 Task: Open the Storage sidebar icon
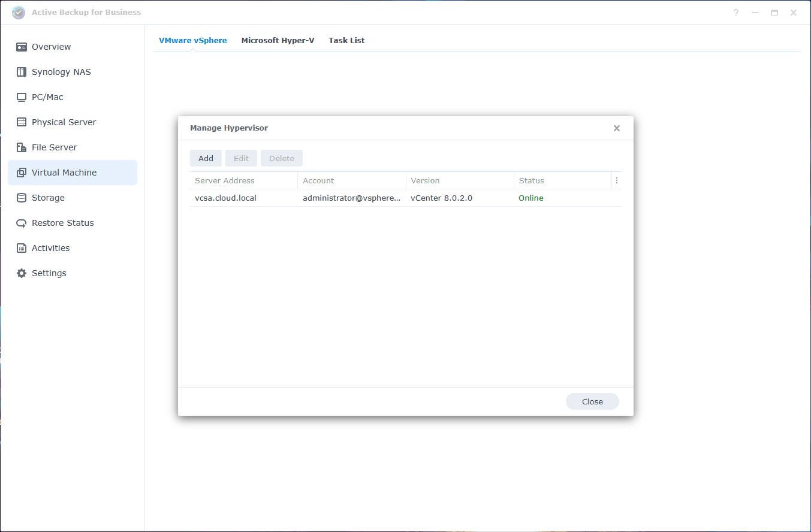click(x=22, y=198)
